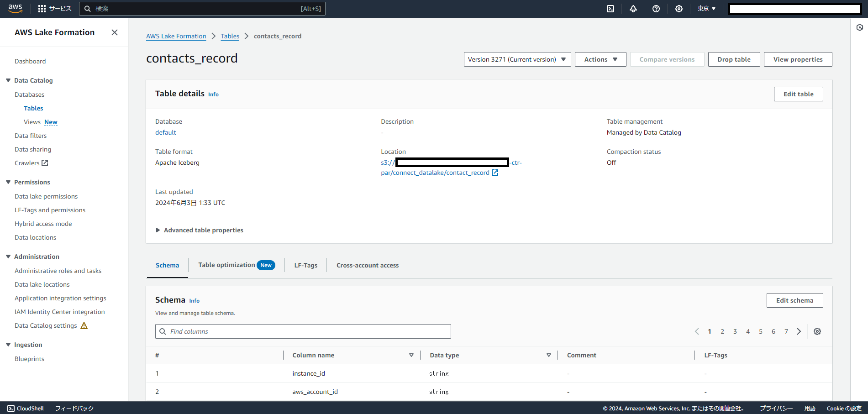Open IAM Identity Center integration
Viewport: 868px width, 414px height.
coord(60,312)
